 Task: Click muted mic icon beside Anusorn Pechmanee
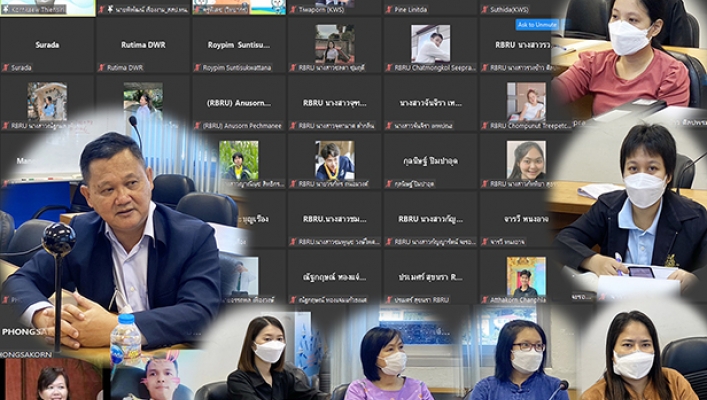197,126
